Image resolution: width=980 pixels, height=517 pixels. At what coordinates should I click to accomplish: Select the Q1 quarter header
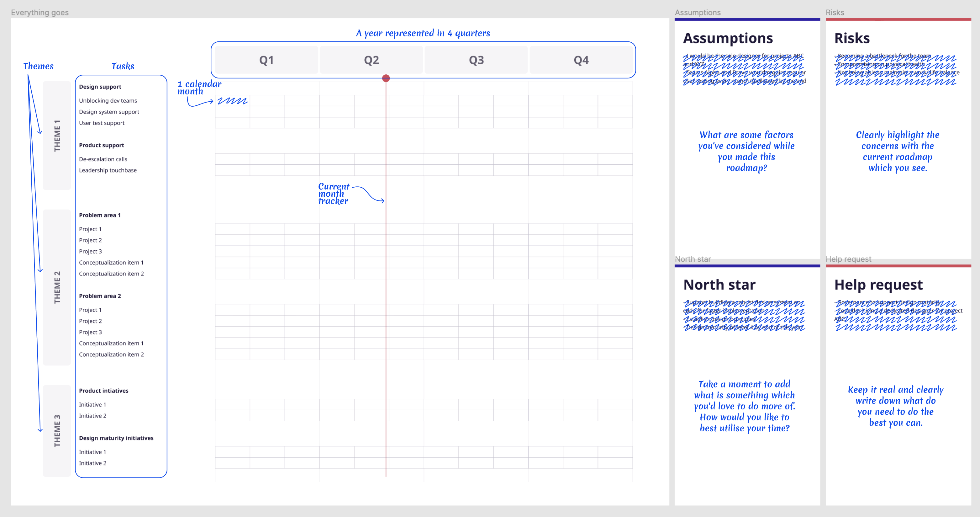266,60
